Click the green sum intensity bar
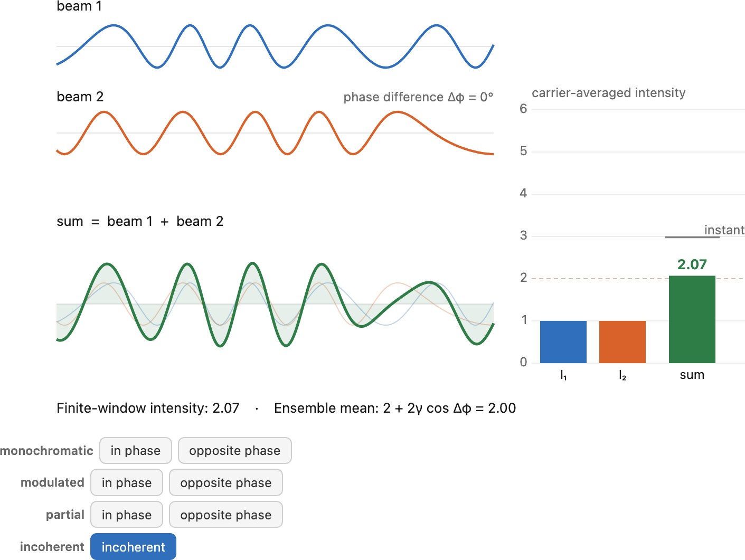This screenshot has height=560, width=745. point(692,319)
